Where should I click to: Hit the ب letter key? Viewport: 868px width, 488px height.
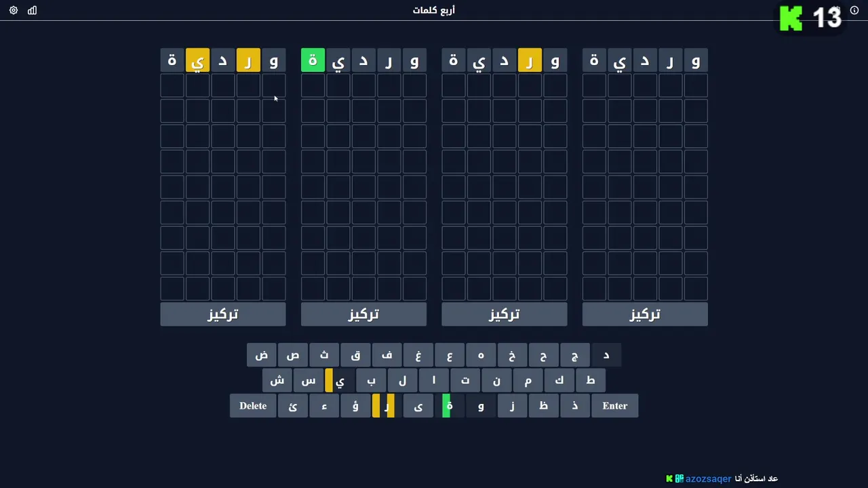[x=371, y=381]
